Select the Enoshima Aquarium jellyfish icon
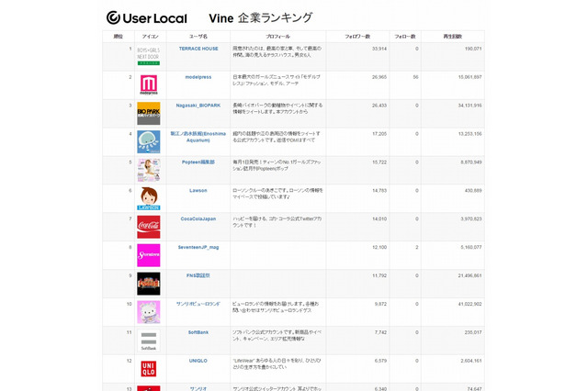This screenshot has height=391, width=588. tap(149, 141)
